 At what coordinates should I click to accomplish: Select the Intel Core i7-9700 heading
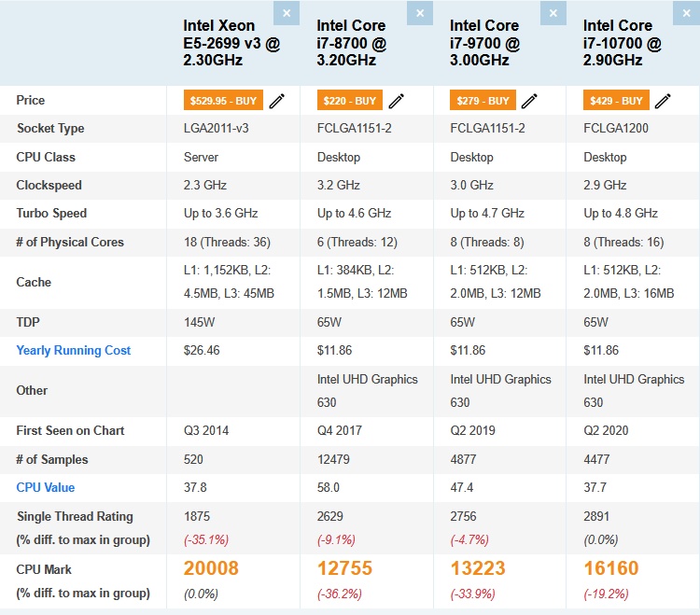[x=484, y=43]
